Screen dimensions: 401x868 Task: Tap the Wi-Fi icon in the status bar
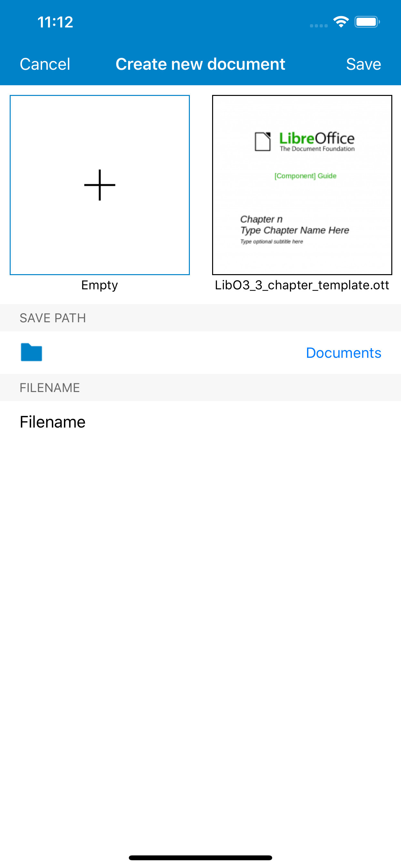pos(340,21)
